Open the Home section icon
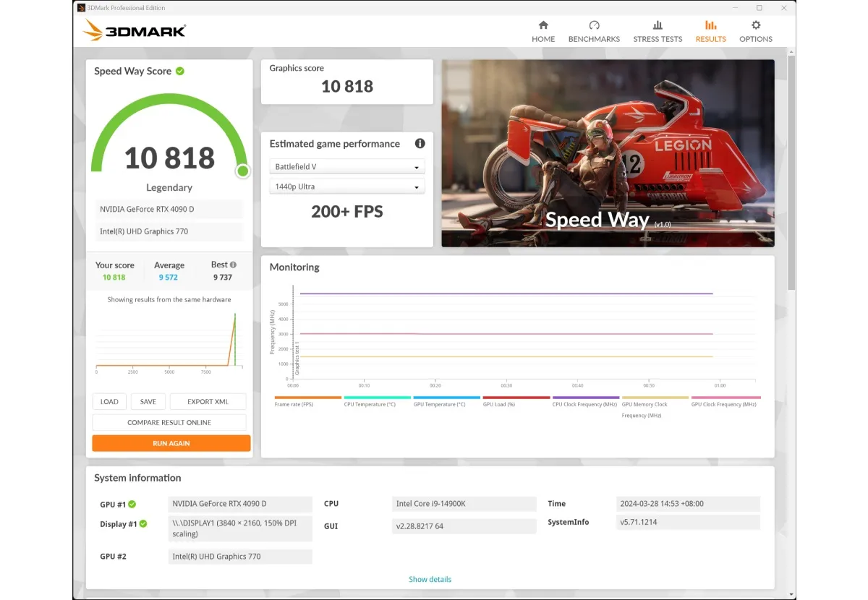The width and height of the screenshot is (868, 600). pos(543,25)
